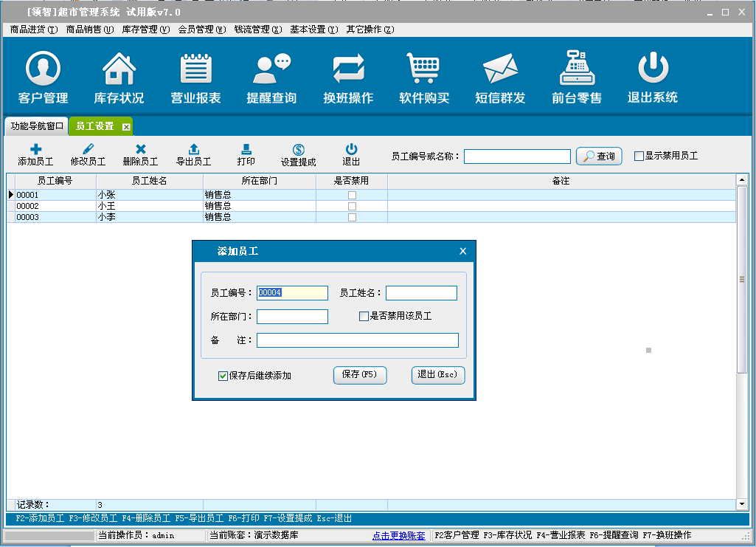Click 小王 name cell
The height and width of the screenshot is (547, 756).
[x=150, y=206]
